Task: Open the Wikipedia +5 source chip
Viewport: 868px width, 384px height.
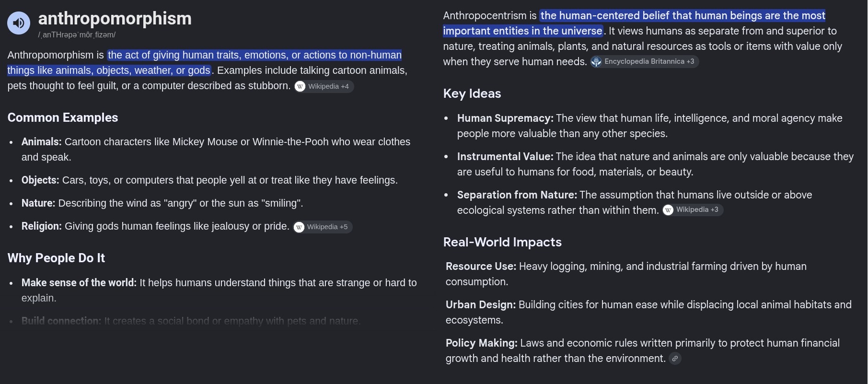Action: [323, 227]
